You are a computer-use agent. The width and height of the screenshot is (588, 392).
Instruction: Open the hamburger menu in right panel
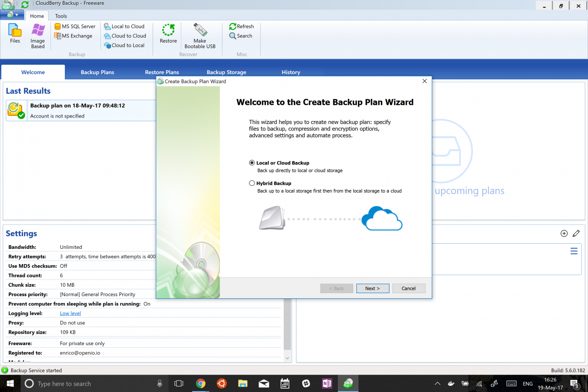(574, 251)
